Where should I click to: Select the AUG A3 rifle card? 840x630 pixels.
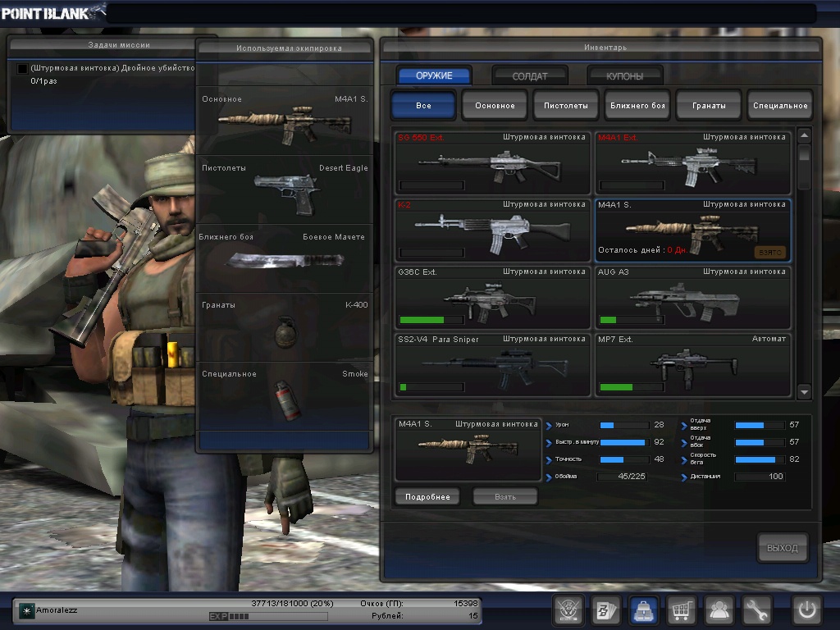692,298
